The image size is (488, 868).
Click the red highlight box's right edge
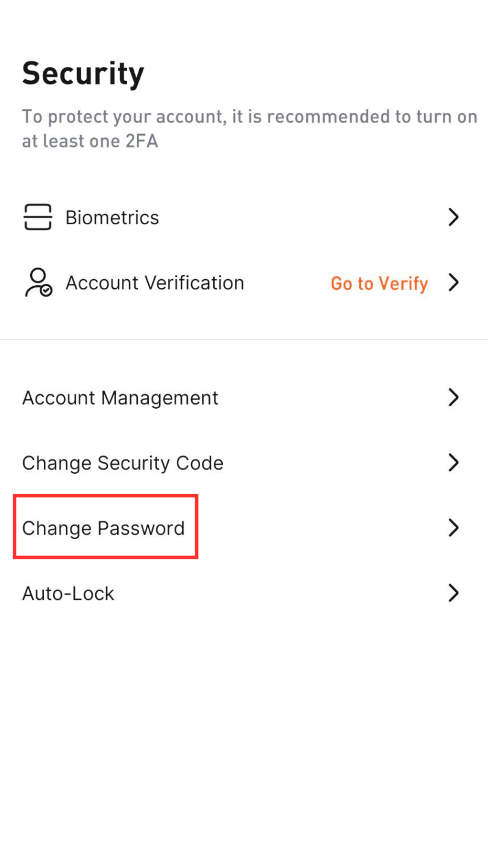tap(197, 527)
